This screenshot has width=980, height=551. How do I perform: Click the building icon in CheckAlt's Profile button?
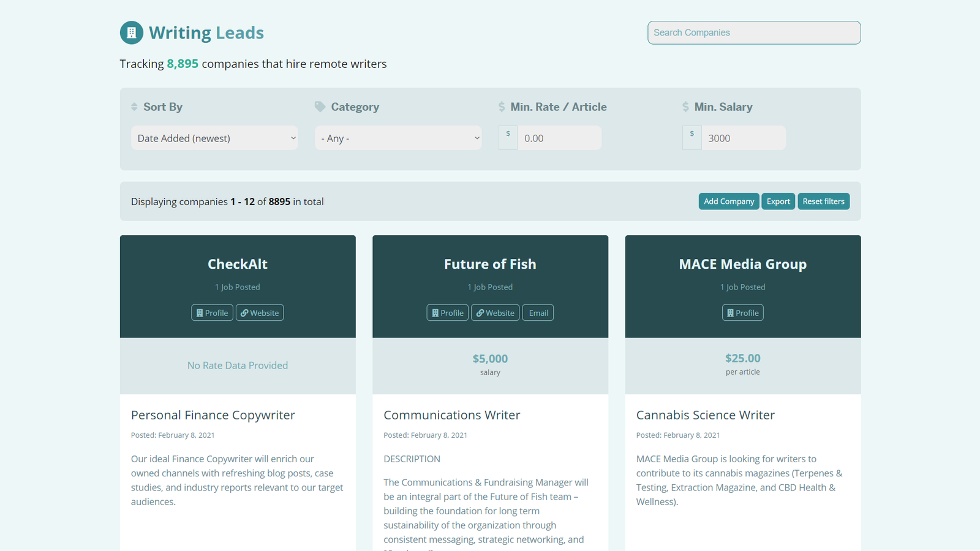[x=200, y=313]
